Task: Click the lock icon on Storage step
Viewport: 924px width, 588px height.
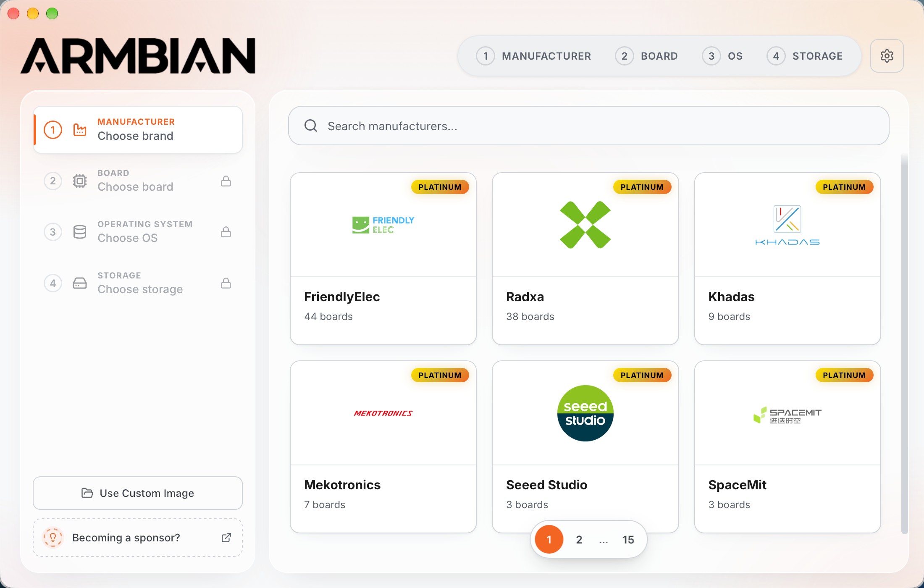Action: [x=226, y=283]
